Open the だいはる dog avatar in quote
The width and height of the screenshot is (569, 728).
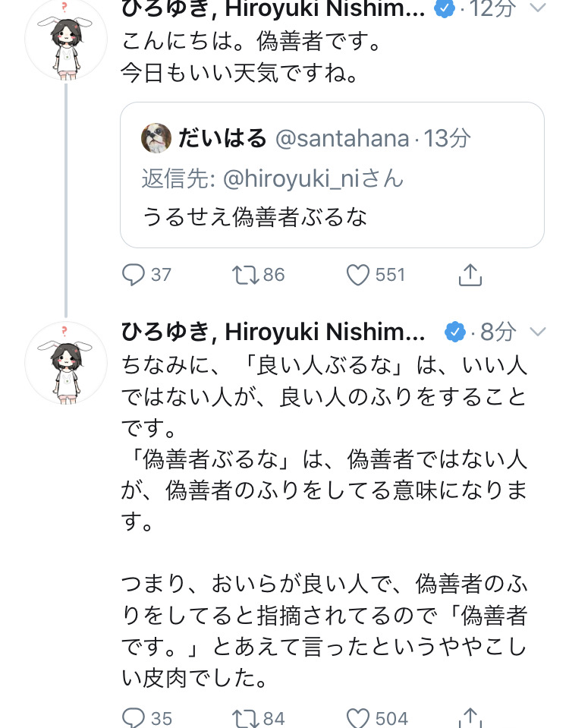click(156, 138)
